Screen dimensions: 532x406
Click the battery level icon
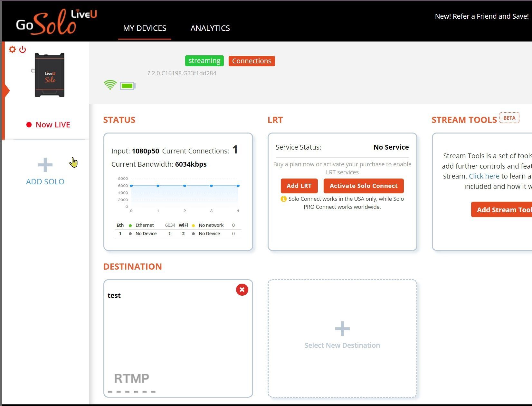128,86
